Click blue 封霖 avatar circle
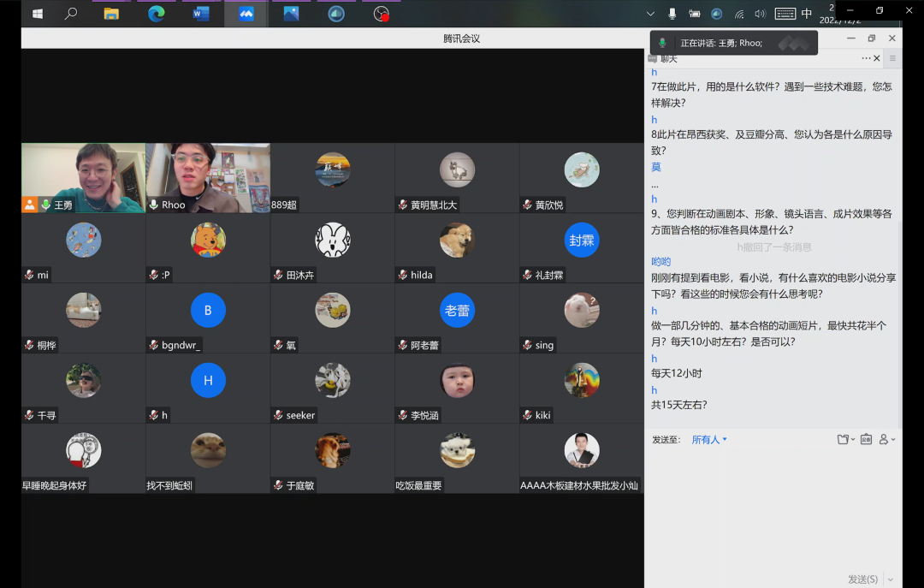The height and width of the screenshot is (588, 924). (582, 240)
